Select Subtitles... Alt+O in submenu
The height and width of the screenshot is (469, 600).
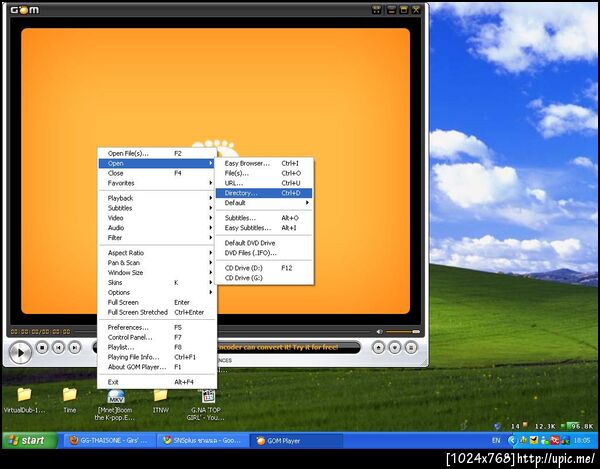pyautogui.click(x=264, y=218)
